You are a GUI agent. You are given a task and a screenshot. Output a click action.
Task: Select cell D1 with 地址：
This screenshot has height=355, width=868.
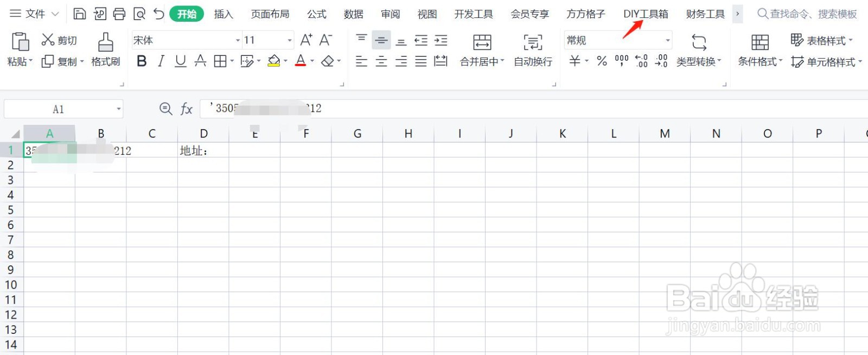click(x=203, y=150)
